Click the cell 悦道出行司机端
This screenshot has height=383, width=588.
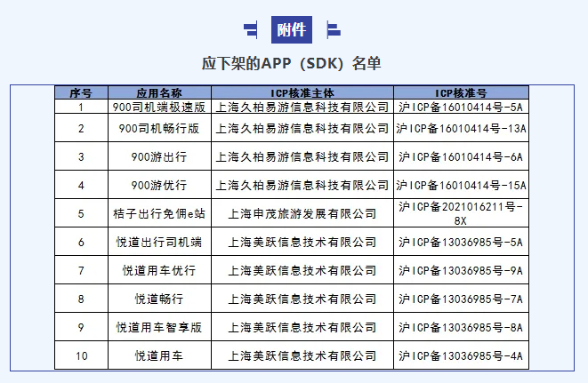pos(159,242)
